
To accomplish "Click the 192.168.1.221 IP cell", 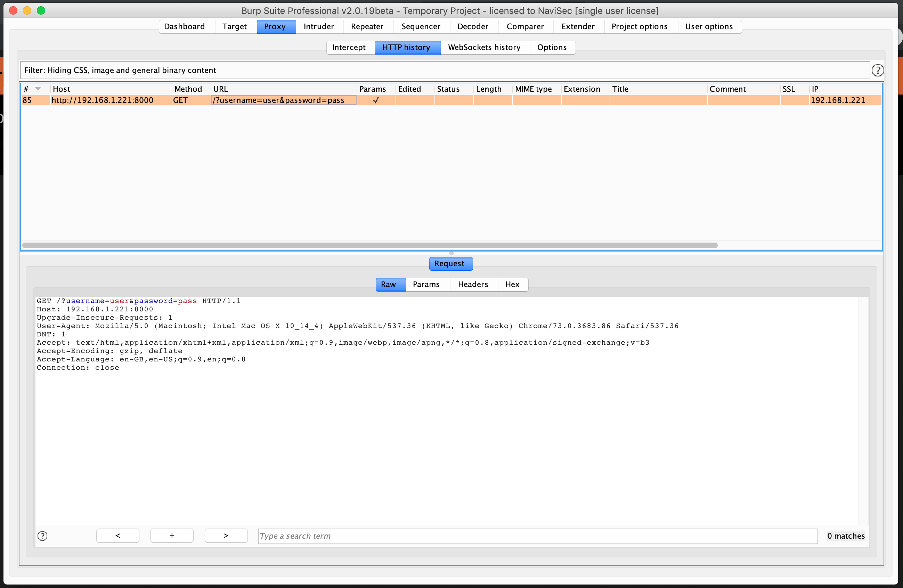I will click(x=845, y=100).
